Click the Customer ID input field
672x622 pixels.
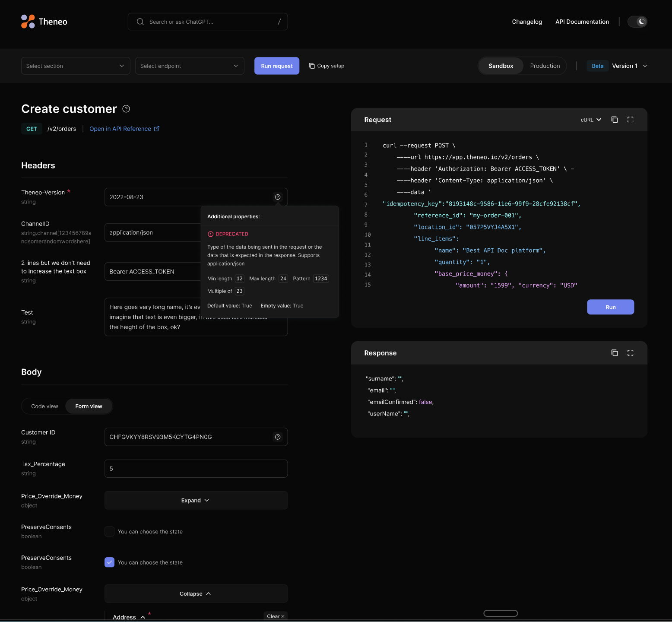point(196,437)
